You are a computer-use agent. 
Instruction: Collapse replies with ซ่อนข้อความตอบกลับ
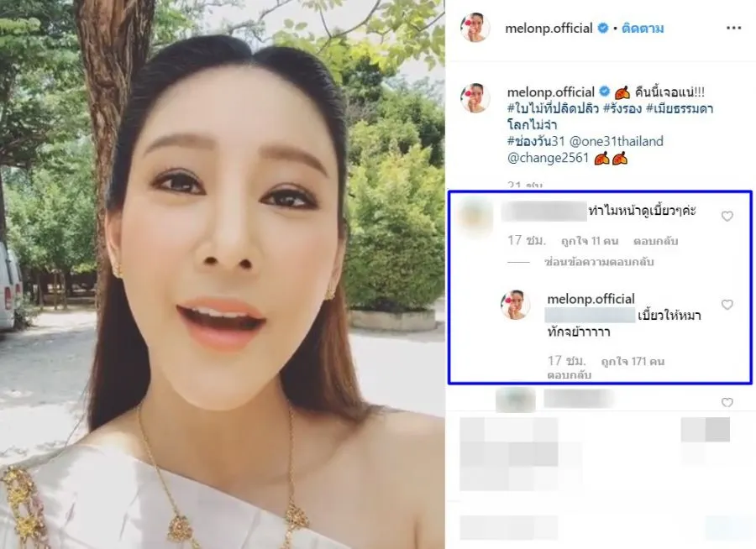click(599, 262)
